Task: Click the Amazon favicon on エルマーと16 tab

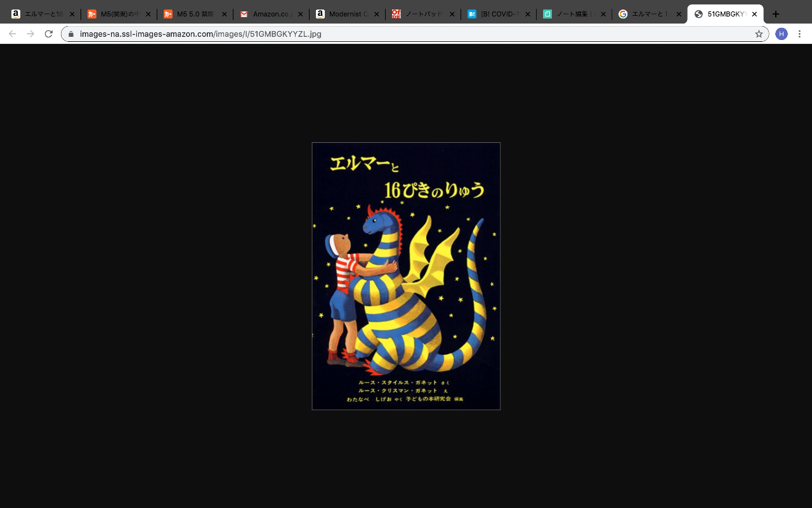Action: 16,14
